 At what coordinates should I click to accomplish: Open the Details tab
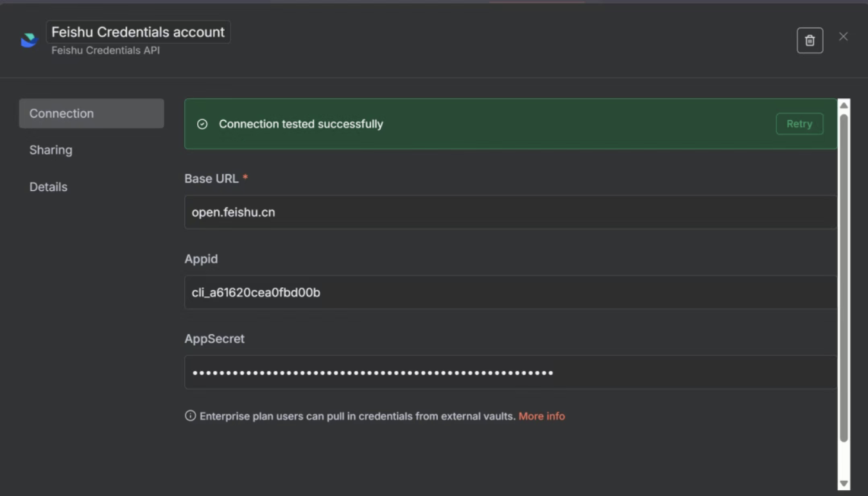pos(48,187)
